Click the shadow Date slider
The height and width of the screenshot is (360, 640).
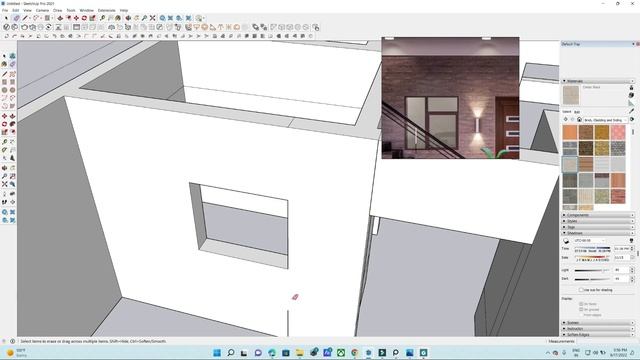coord(593,258)
